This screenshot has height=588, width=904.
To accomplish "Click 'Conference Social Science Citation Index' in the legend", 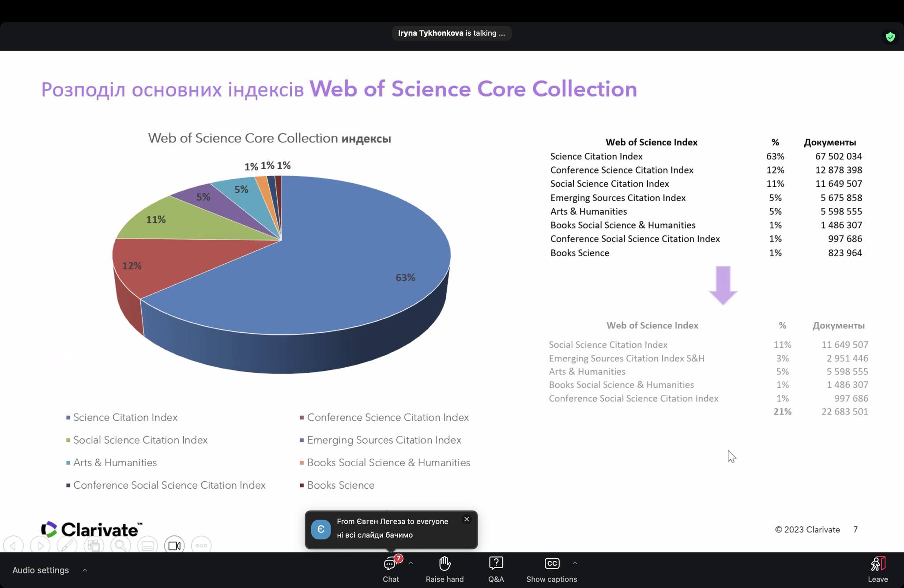I will click(169, 485).
